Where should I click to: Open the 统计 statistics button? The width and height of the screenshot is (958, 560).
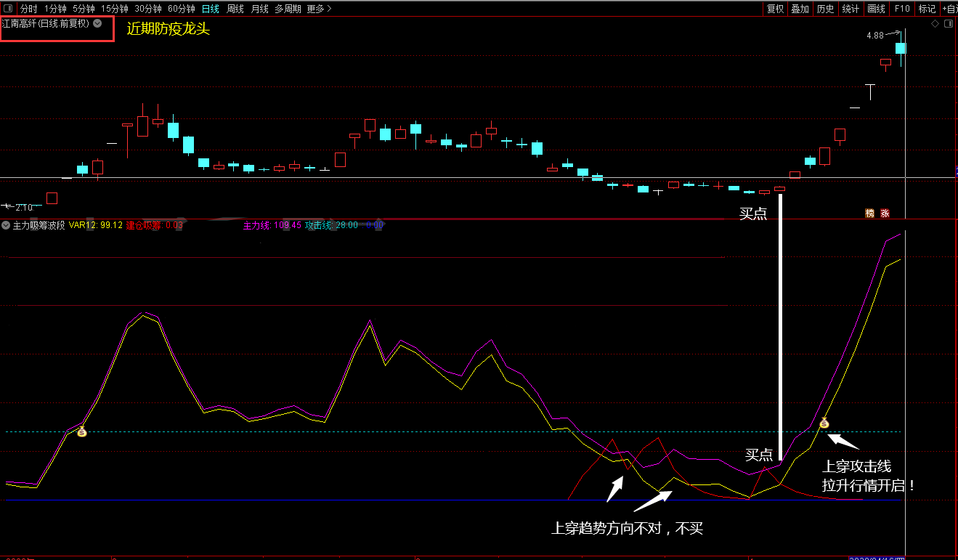pos(851,9)
